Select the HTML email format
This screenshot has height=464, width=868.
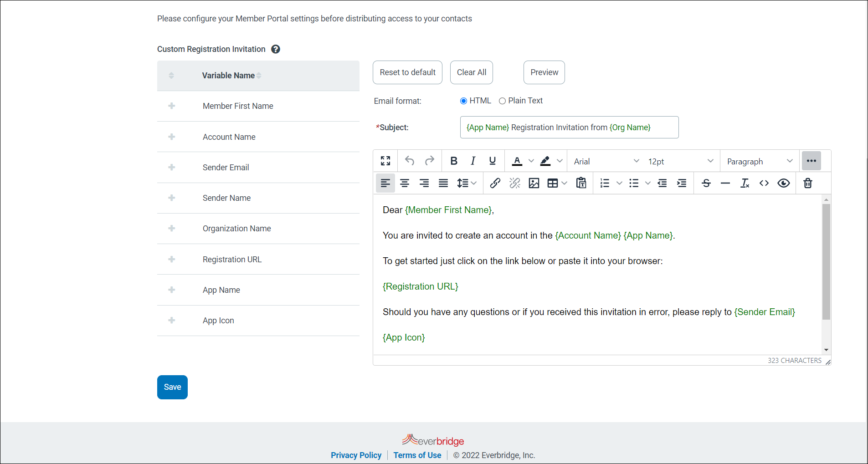pos(463,101)
